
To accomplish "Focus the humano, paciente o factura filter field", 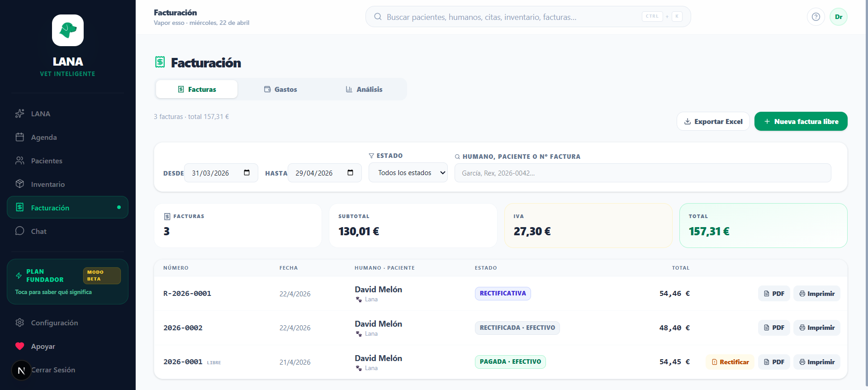I will point(642,173).
